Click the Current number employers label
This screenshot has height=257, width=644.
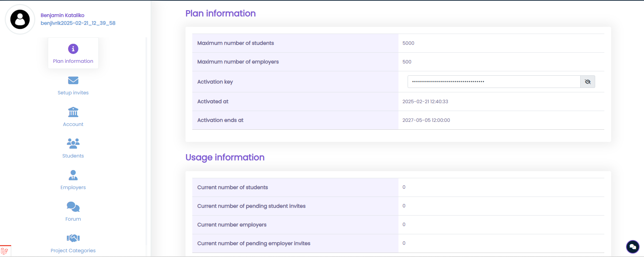[x=232, y=225]
